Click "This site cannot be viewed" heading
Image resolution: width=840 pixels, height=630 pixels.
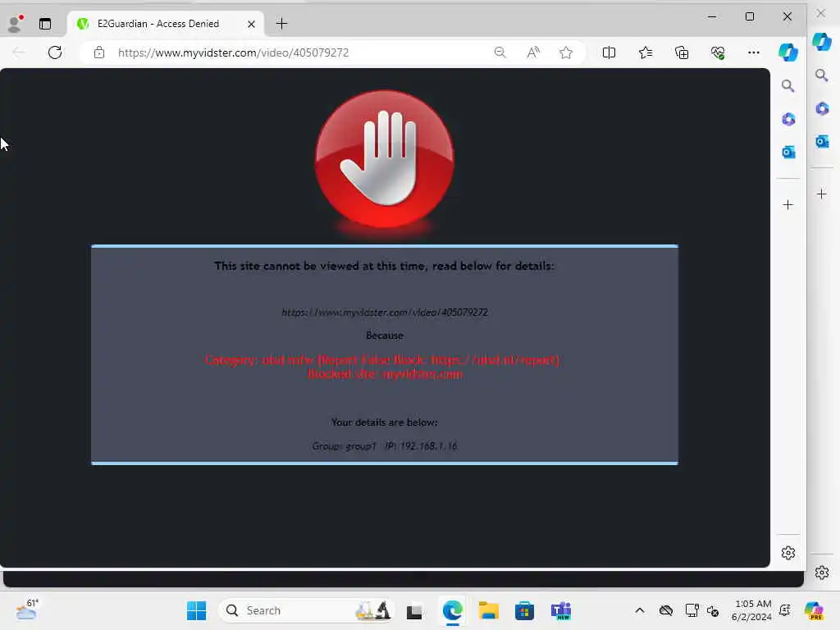coord(384,266)
